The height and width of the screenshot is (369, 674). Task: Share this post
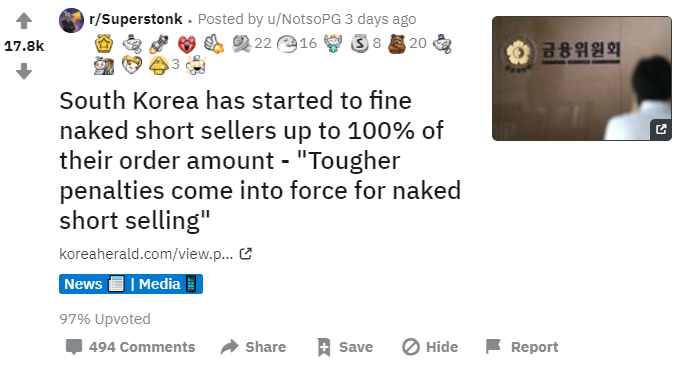tap(254, 347)
